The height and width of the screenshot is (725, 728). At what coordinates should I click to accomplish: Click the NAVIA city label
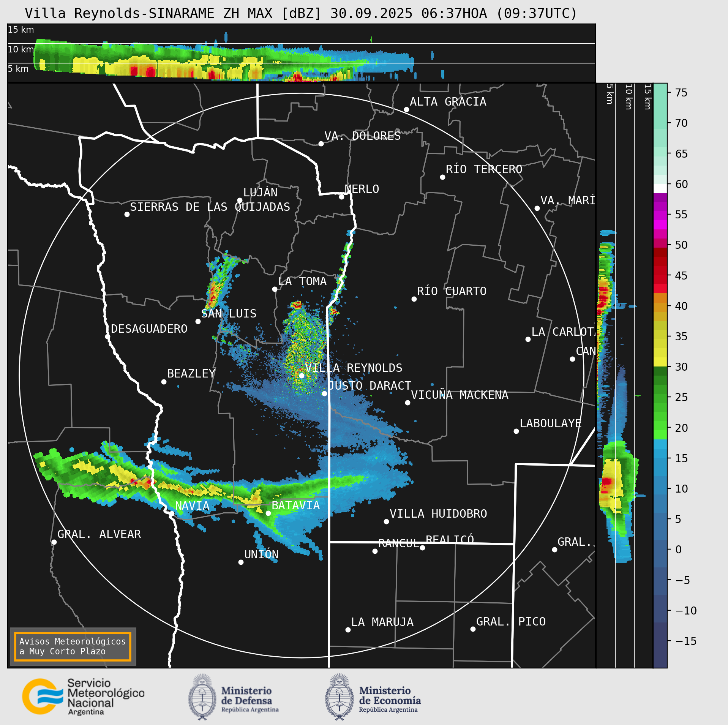pyautogui.click(x=192, y=505)
